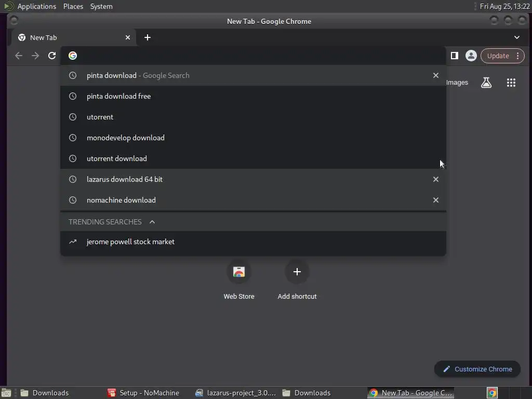Click the Google logo in address bar
Image resolution: width=532 pixels, height=399 pixels.
(x=73, y=56)
